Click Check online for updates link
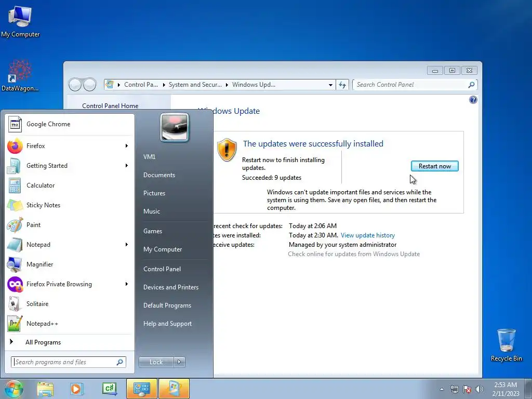 click(x=354, y=254)
